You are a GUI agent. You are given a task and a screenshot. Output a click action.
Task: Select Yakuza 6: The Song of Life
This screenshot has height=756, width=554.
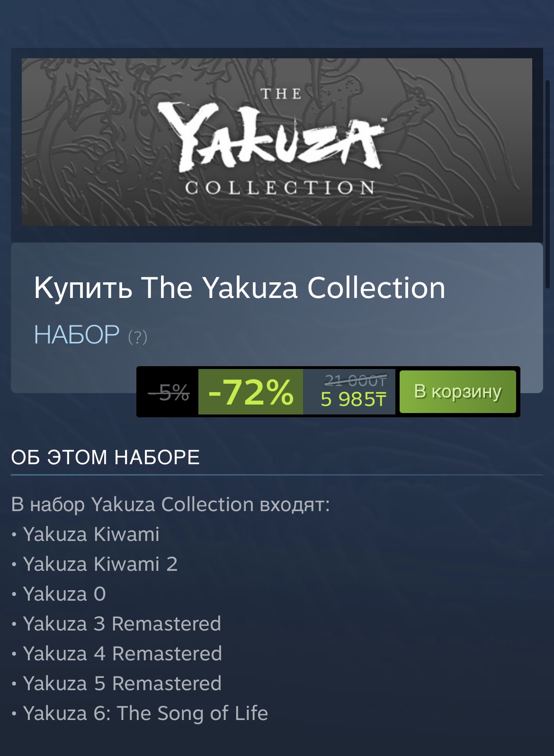pyautogui.click(x=145, y=713)
